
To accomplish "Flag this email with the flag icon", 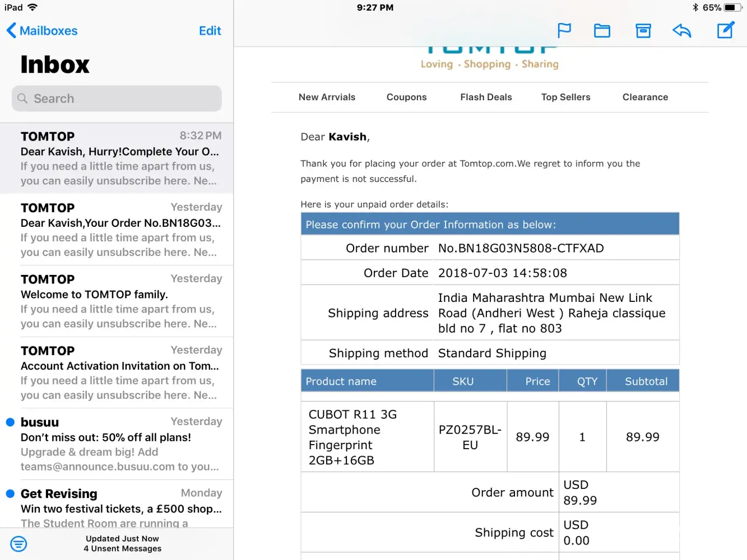I will pos(564,30).
